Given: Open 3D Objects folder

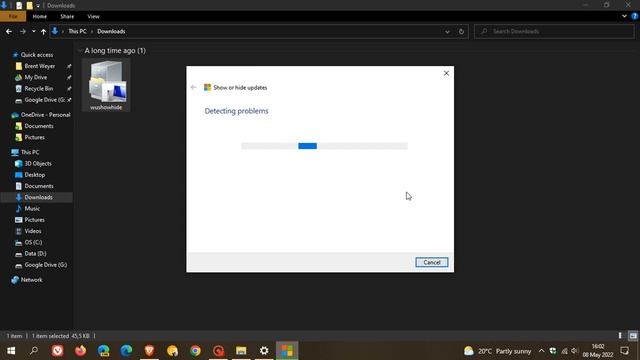Looking at the screenshot, I should click(38, 164).
